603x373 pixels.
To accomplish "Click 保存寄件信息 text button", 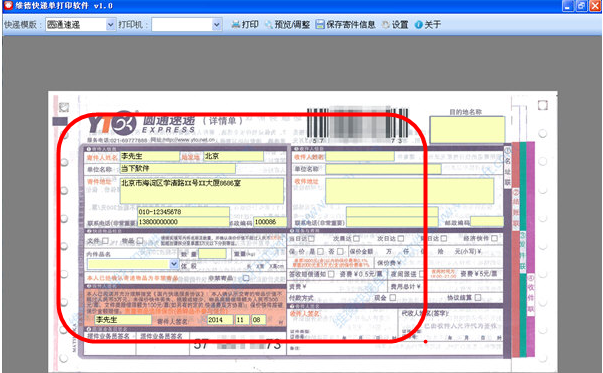I will coord(351,25).
